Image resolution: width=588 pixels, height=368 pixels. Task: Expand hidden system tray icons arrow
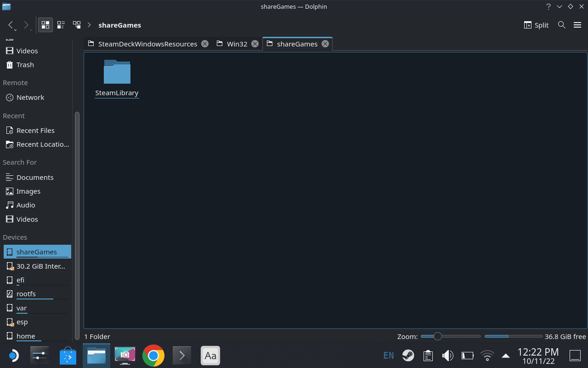pos(506,356)
